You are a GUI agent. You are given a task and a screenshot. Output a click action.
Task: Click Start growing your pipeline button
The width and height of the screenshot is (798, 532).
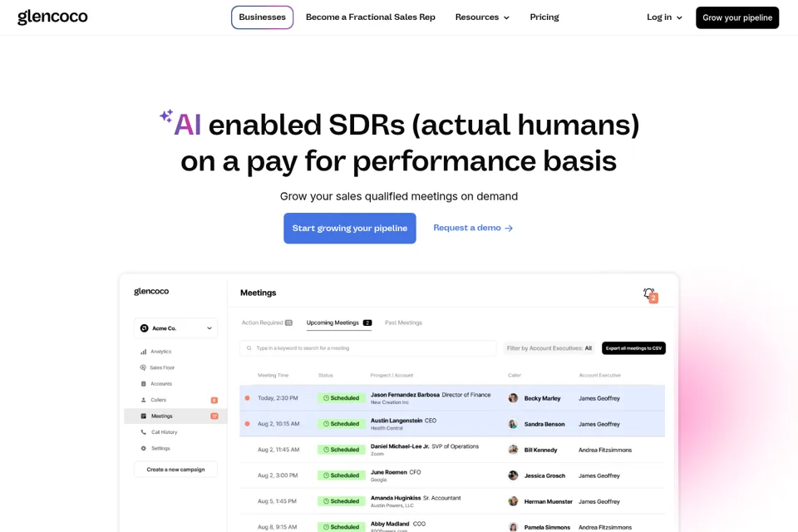[x=350, y=228]
